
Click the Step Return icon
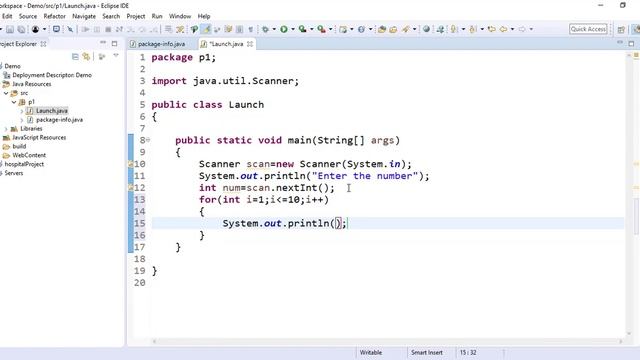153,29
